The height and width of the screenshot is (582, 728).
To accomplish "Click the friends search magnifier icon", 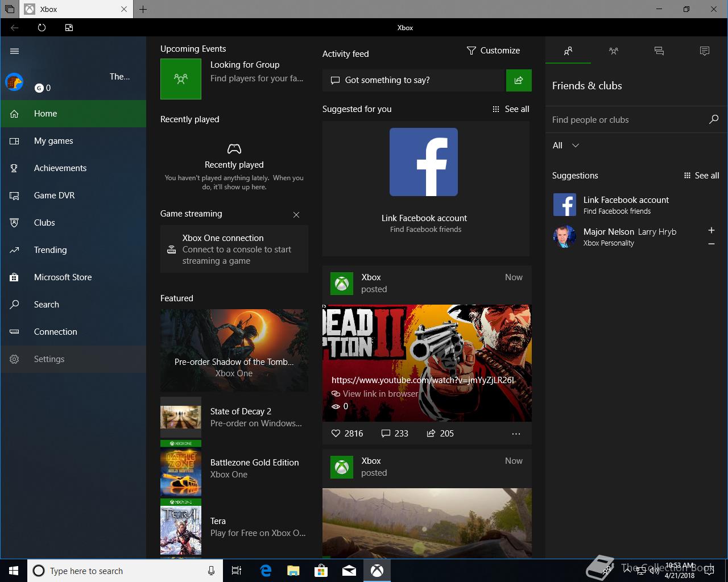I will coord(714,119).
